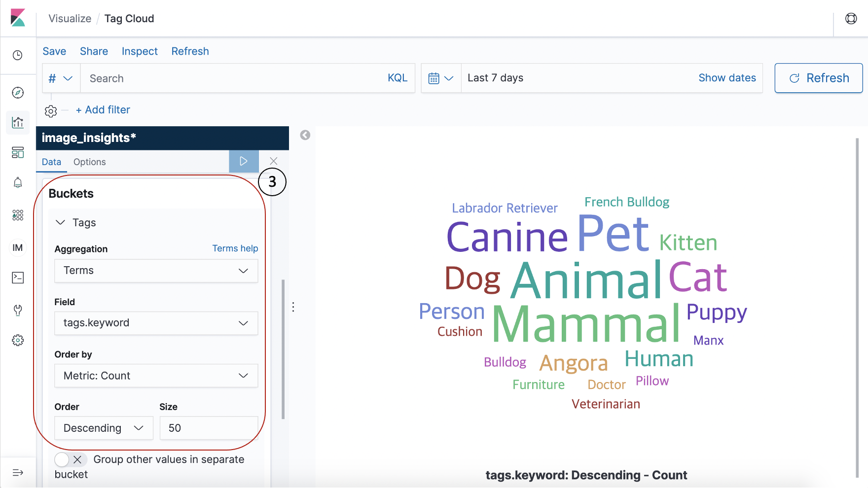Apply changes with the play button

pyautogui.click(x=244, y=161)
